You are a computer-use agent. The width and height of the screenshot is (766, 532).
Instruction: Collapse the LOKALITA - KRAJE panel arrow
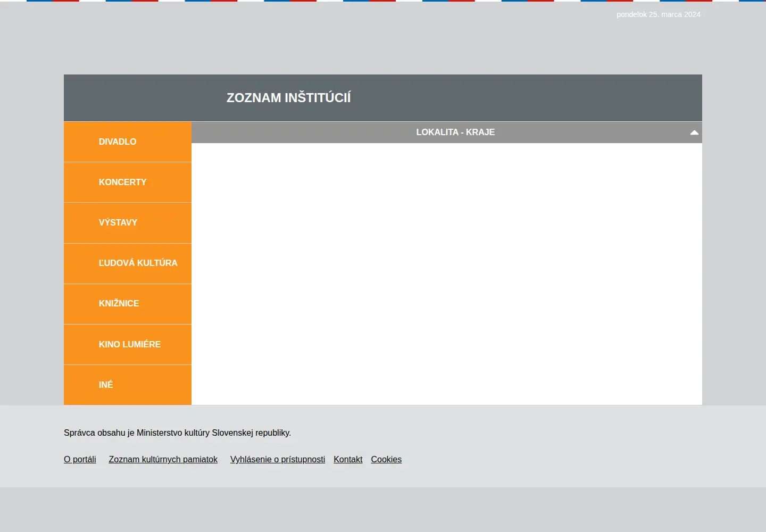click(694, 132)
